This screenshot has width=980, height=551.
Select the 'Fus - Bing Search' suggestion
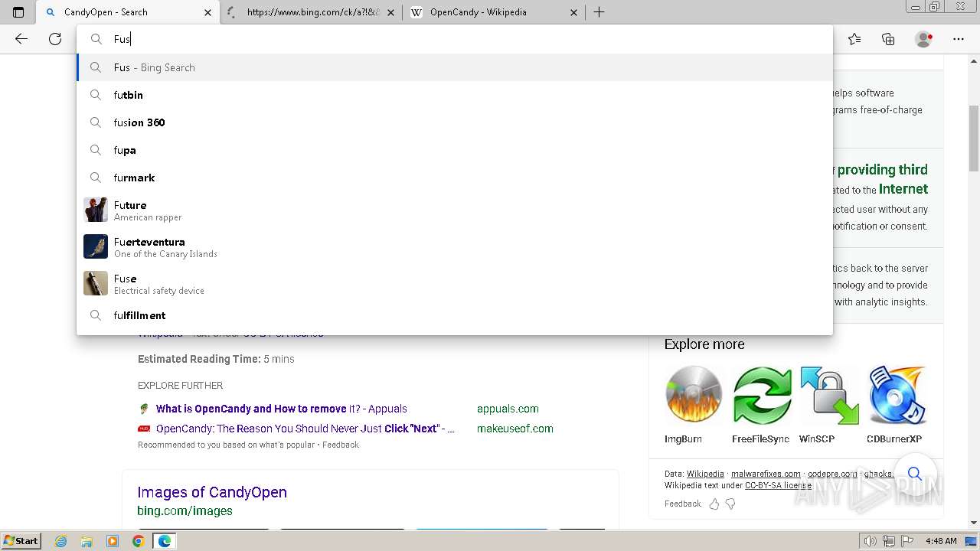coord(455,67)
